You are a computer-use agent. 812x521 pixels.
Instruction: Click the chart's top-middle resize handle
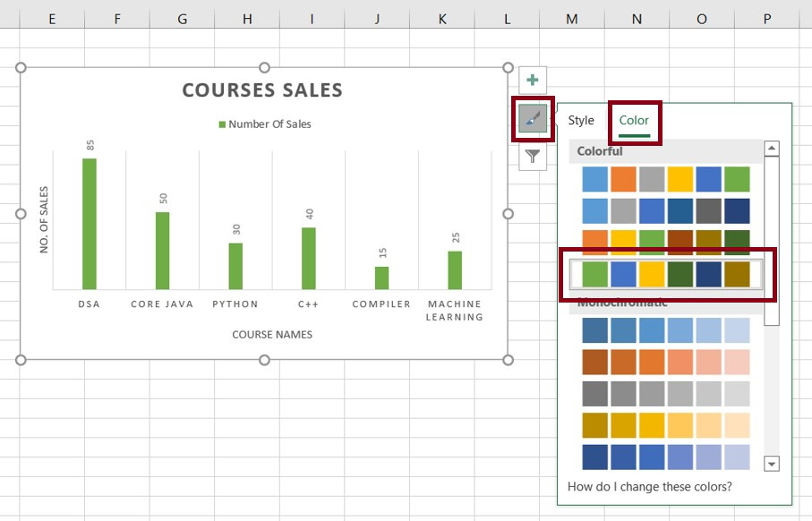click(264, 68)
